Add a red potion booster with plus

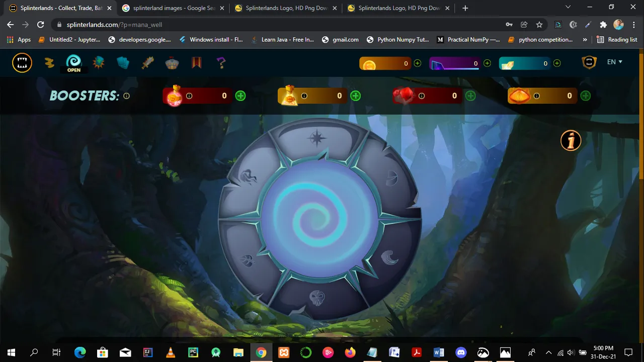[x=240, y=96]
